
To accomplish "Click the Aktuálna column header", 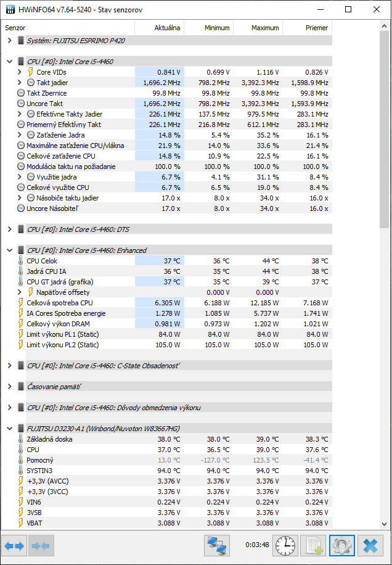I will click(160, 28).
